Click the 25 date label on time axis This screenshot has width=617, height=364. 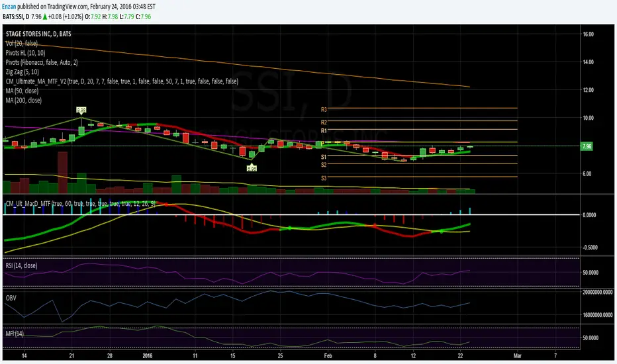click(280, 356)
